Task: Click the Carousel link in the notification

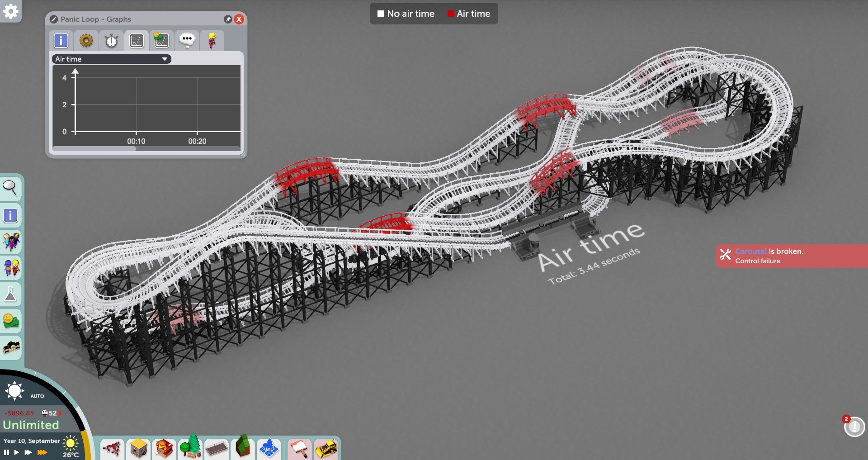Action: click(751, 251)
